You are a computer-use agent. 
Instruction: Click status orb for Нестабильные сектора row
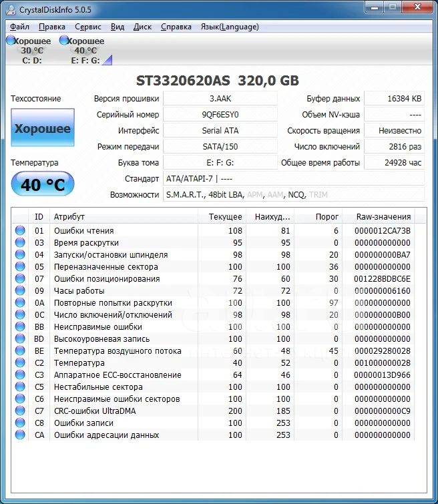click(x=20, y=386)
